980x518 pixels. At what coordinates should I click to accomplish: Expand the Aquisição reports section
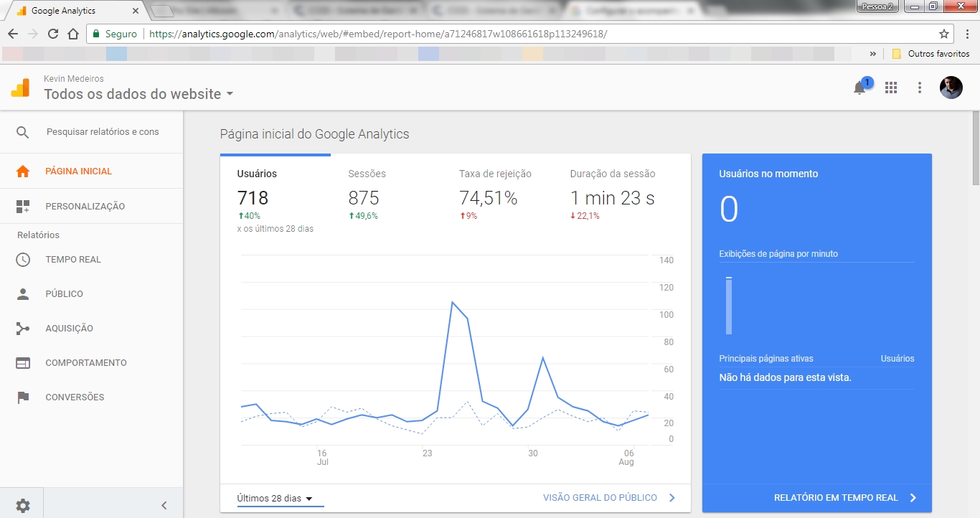tap(92, 329)
